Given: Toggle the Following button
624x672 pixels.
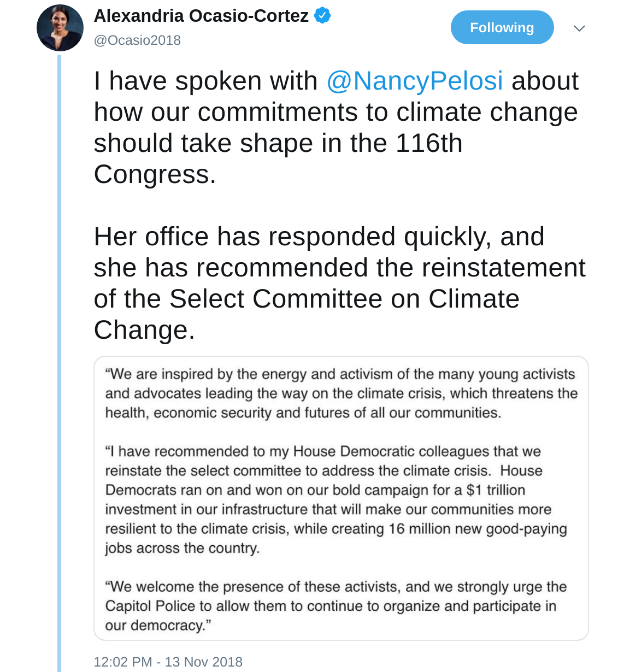Looking at the screenshot, I should click(x=502, y=28).
